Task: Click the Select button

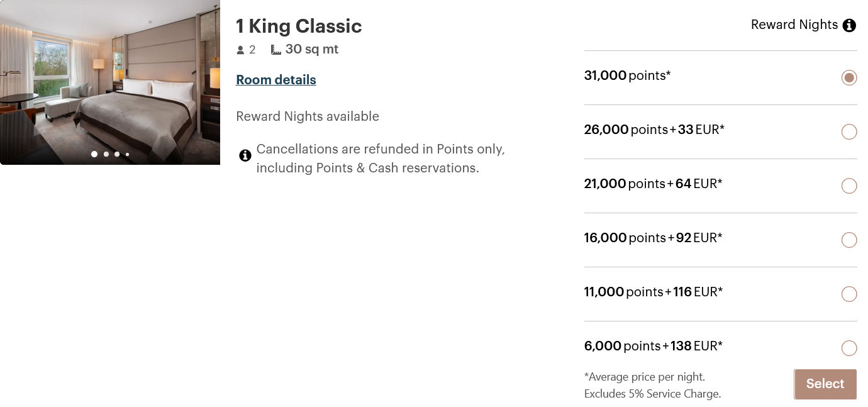Action: tap(825, 384)
